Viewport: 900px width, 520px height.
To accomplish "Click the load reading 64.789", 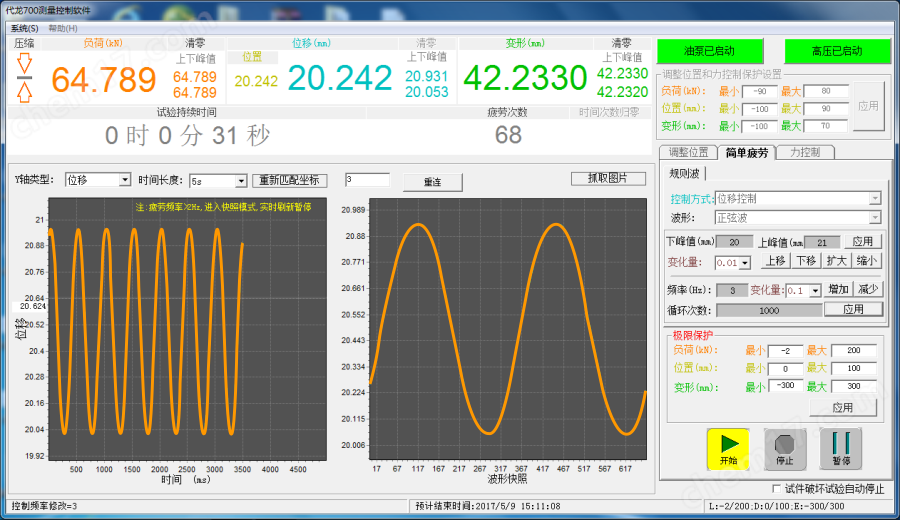I will pos(104,79).
